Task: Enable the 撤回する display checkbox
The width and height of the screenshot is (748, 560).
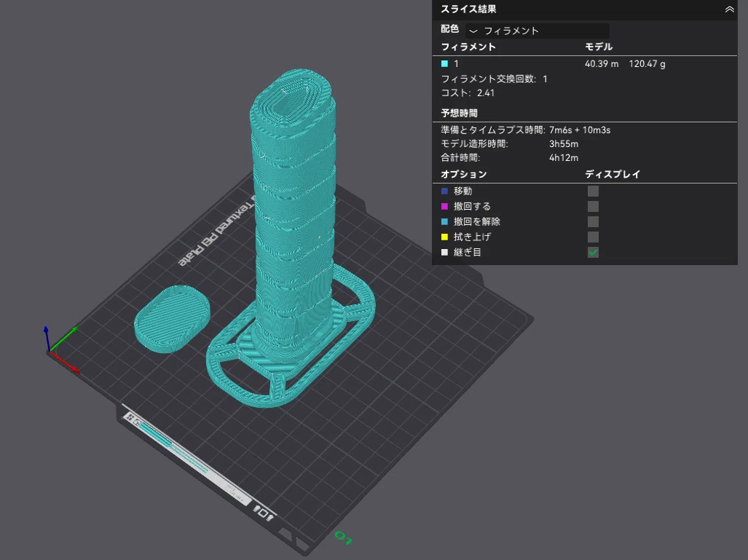Action: tap(593, 207)
